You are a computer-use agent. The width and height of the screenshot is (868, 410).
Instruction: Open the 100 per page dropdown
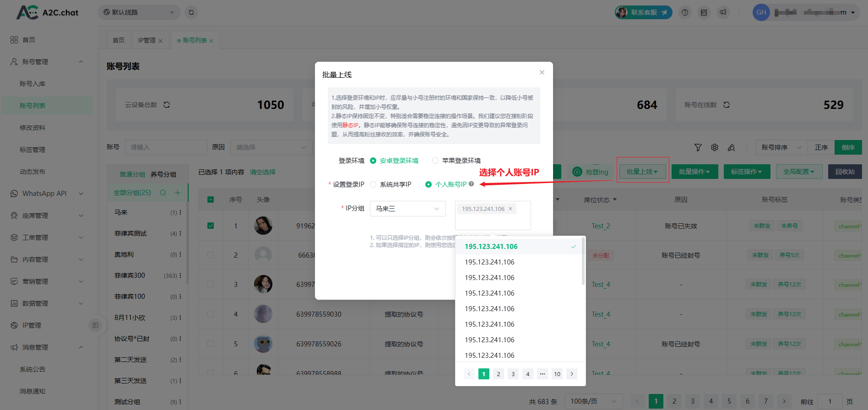pyautogui.click(x=593, y=401)
